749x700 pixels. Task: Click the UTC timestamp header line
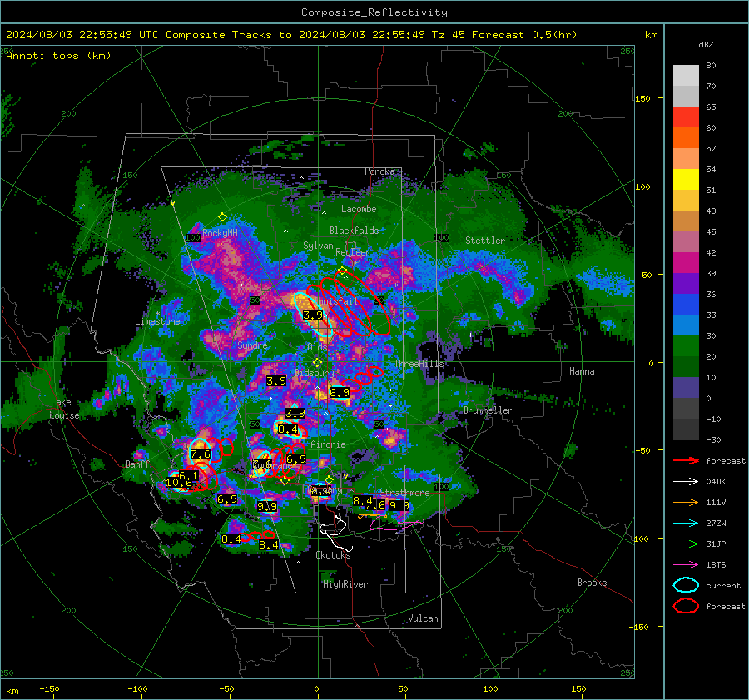click(x=291, y=35)
